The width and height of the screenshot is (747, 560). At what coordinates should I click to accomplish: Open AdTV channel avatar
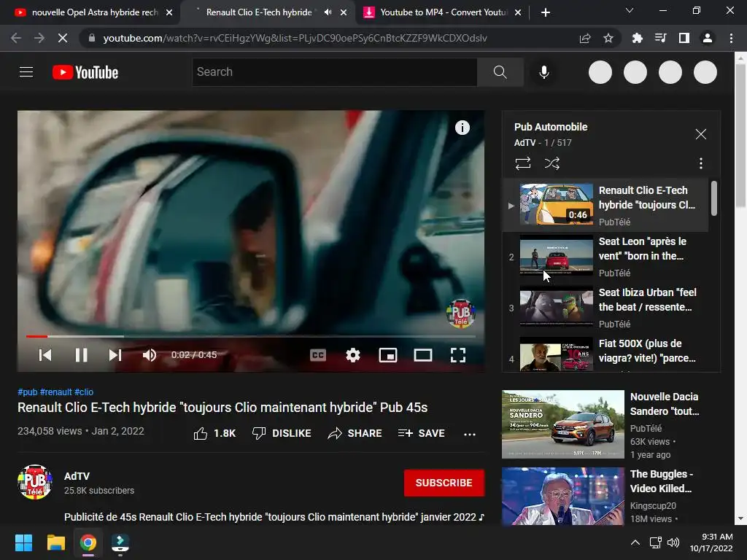[x=35, y=482]
